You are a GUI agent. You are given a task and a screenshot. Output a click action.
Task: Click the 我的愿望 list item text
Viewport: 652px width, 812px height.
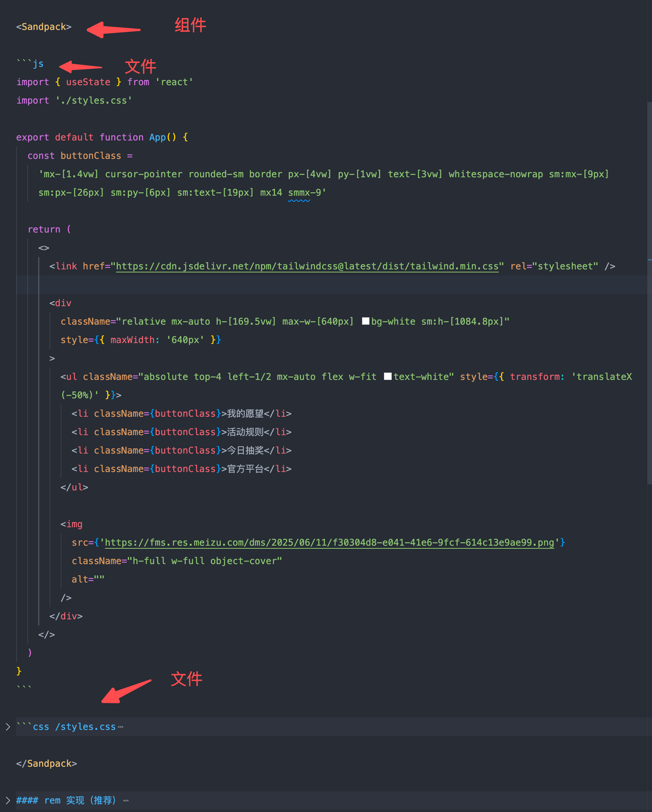coord(245,414)
